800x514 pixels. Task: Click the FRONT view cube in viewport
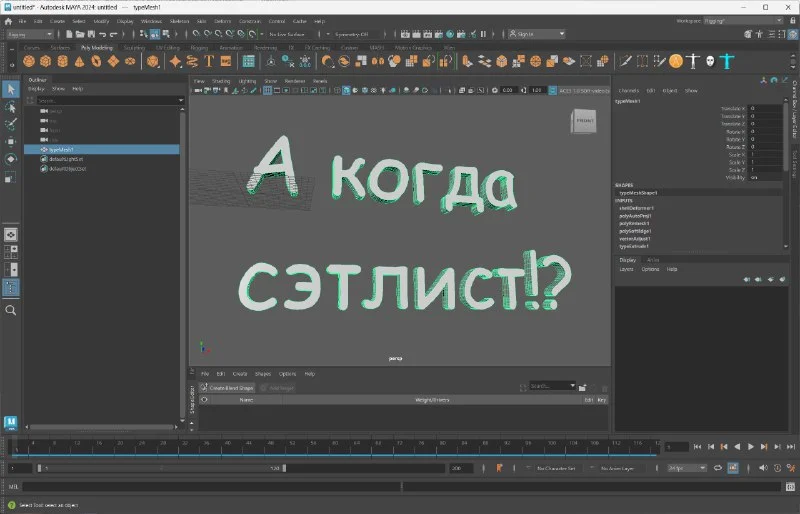click(x=583, y=121)
